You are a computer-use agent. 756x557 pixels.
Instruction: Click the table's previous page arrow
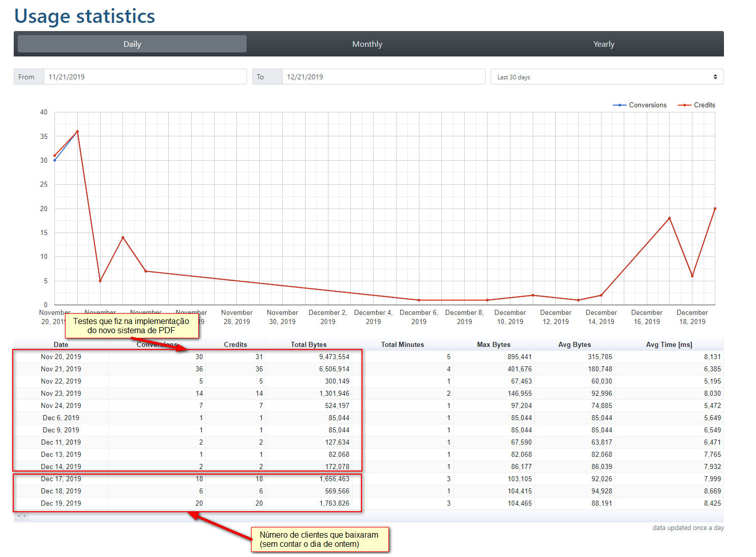coord(18,516)
